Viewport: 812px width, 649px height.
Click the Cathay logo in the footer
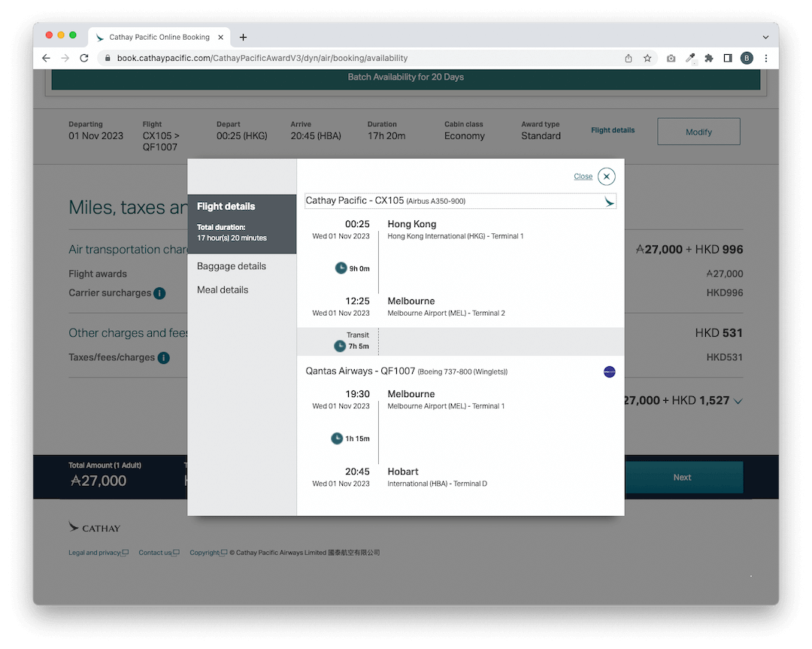94,528
